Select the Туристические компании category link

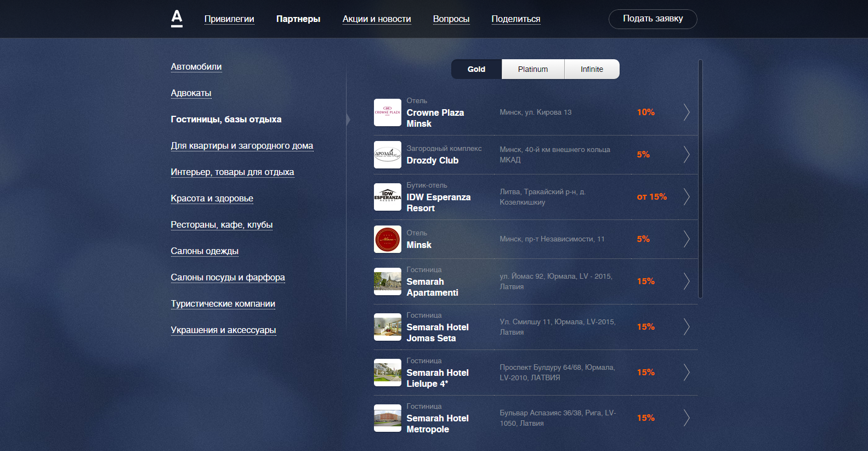click(x=223, y=304)
